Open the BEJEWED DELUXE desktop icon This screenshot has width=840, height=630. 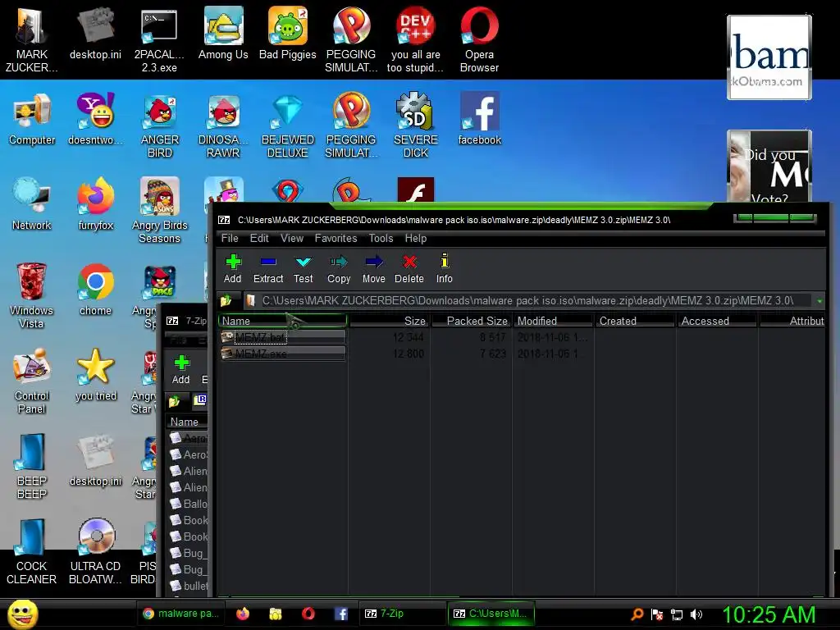tap(288, 126)
